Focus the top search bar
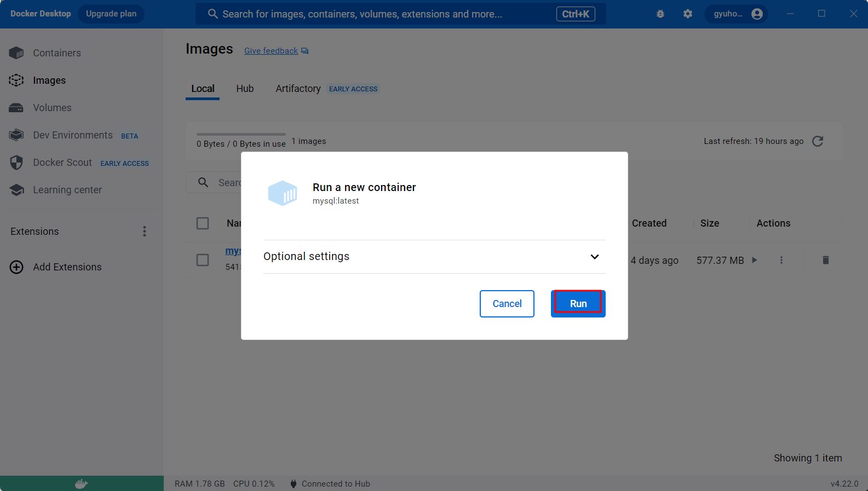Image resolution: width=868 pixels, height=491 pixels. 400,14
